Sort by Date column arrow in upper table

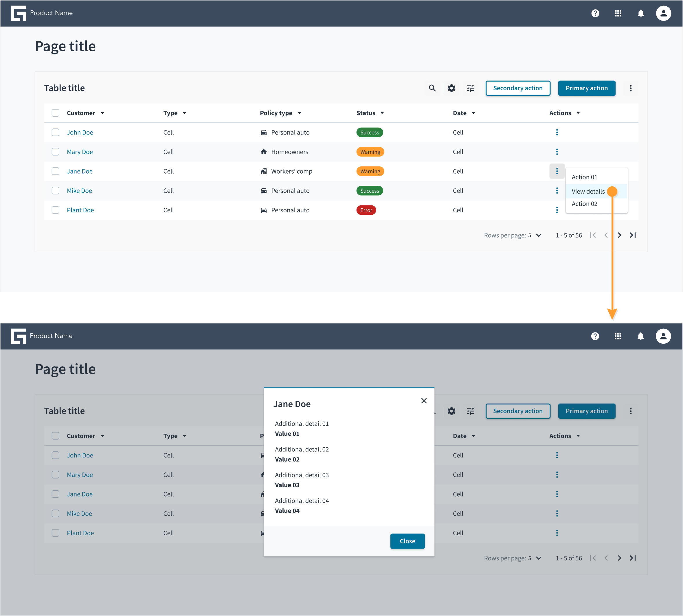coord(473,113)
